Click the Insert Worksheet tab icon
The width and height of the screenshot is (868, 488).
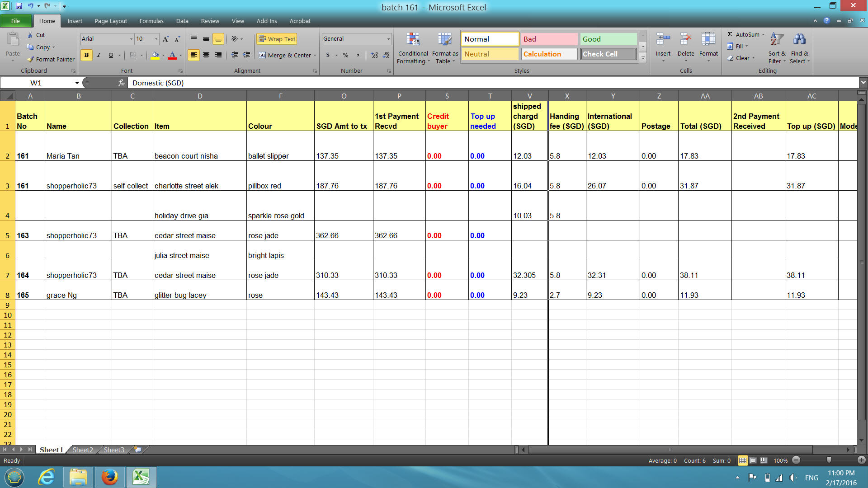click(x=138, y=450)
